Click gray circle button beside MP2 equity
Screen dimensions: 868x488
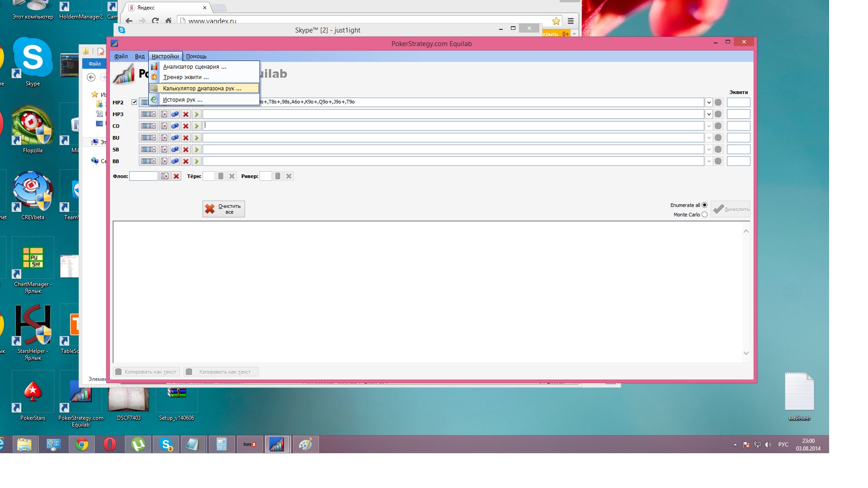coord(718,103)
